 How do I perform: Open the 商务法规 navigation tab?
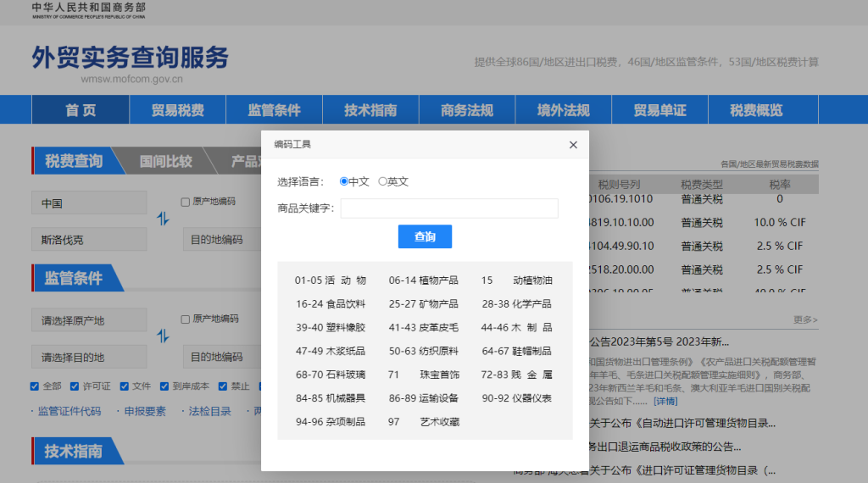[467, 109]
